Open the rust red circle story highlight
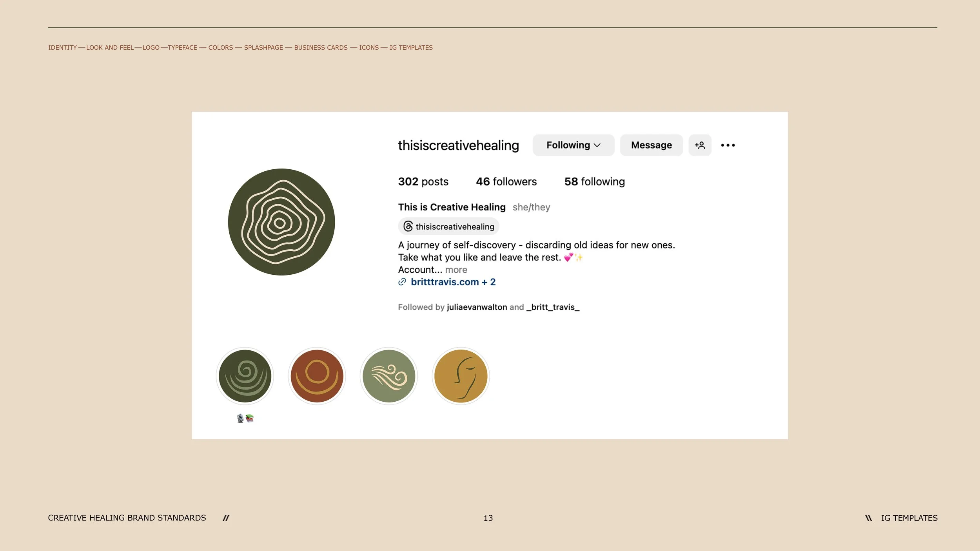This screenshot has height=551, width=980. tap(317, 376)
